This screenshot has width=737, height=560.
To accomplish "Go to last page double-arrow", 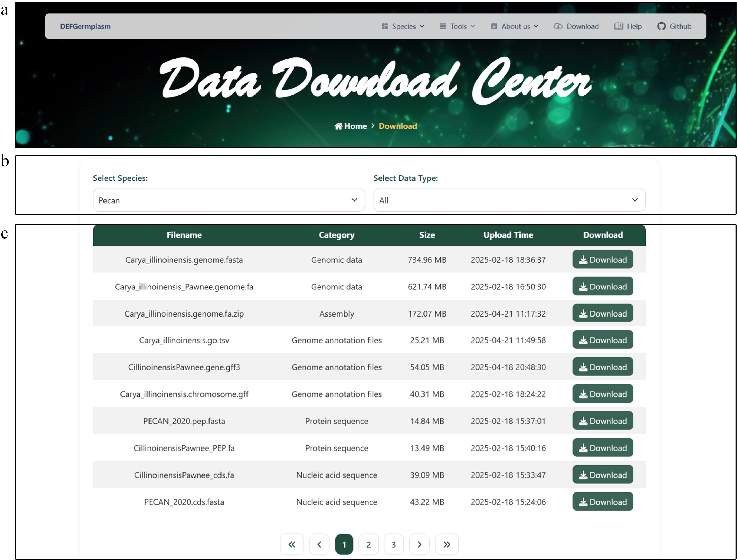I will tap(447, 544).
